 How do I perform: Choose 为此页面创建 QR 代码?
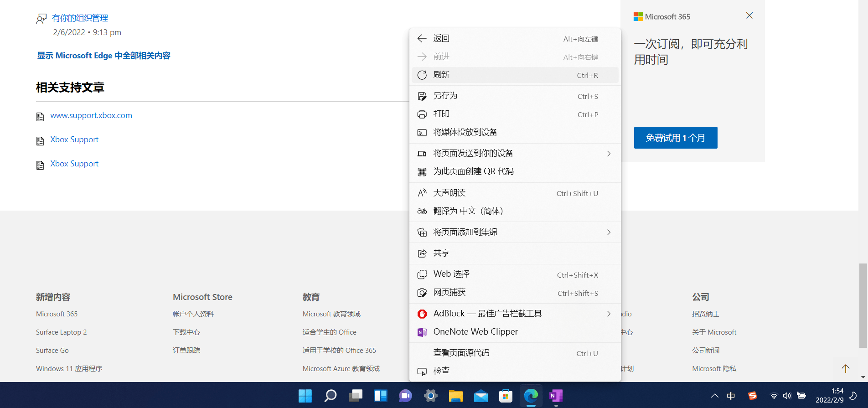click(x=515, y=171)
